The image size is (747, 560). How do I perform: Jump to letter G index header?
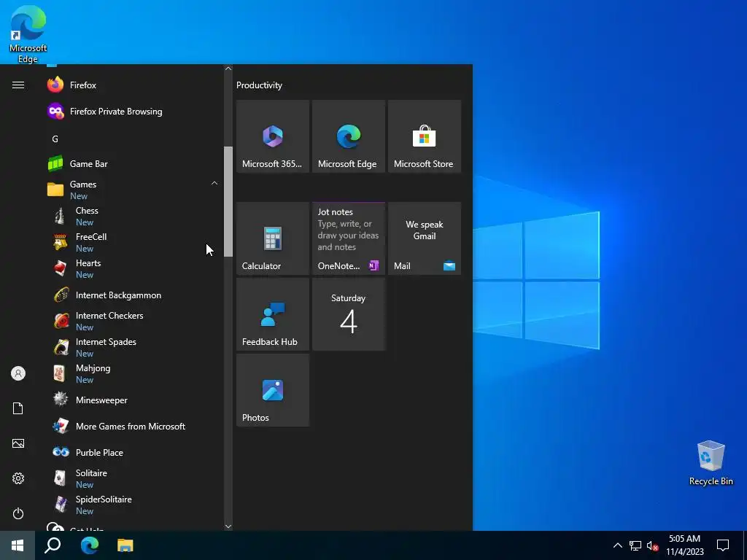pos(55,139)
